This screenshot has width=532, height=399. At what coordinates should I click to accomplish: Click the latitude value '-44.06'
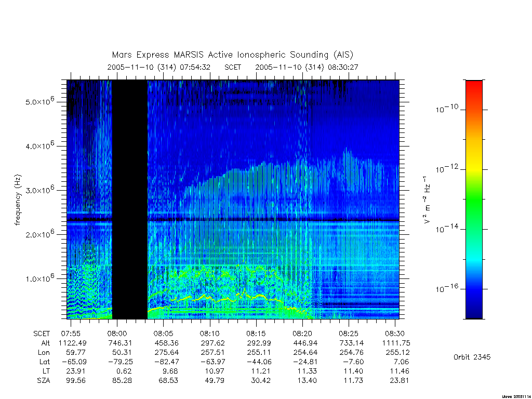[x=259, y=362]
